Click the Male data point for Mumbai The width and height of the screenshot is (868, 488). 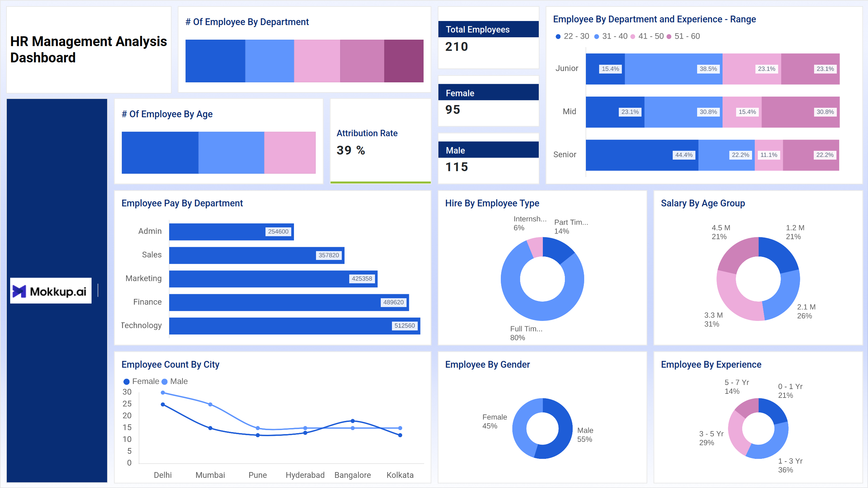[210, 404]
